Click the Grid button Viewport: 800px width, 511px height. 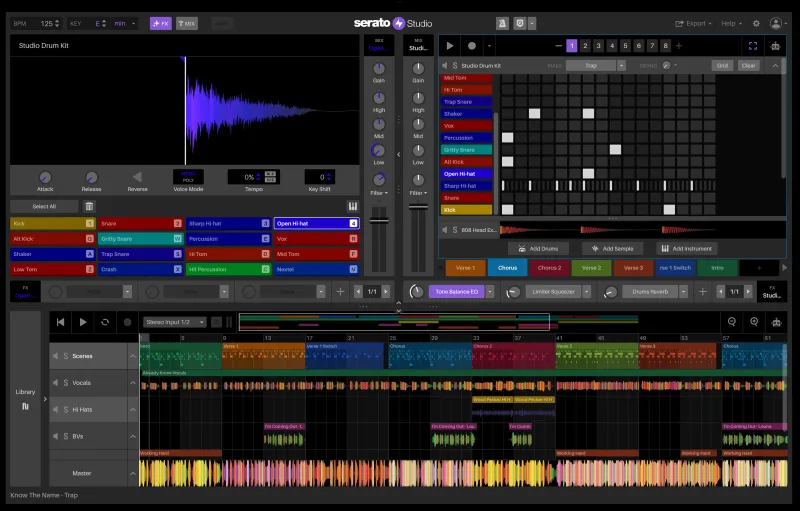point(722,66)
